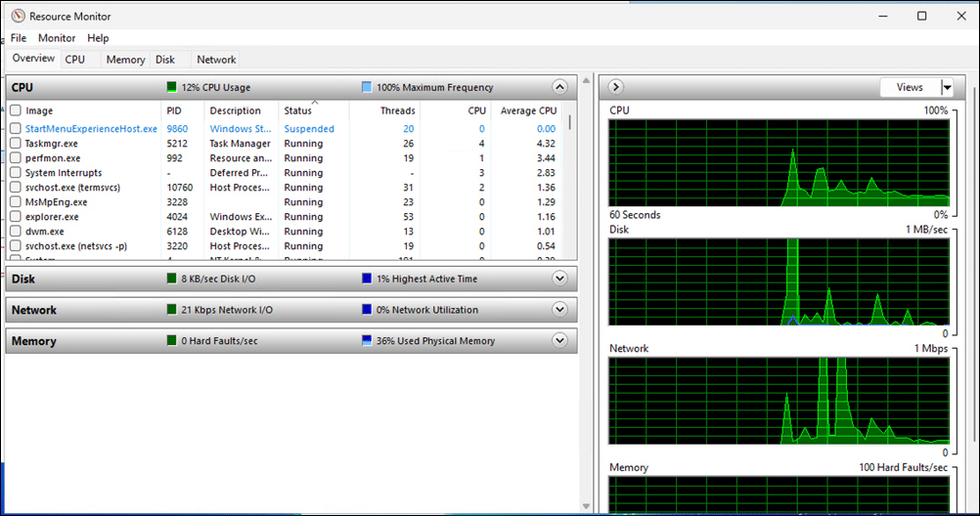Expand the Memory section chevron
Viewport: 980px width, 516px height.
tap(559, 340)
